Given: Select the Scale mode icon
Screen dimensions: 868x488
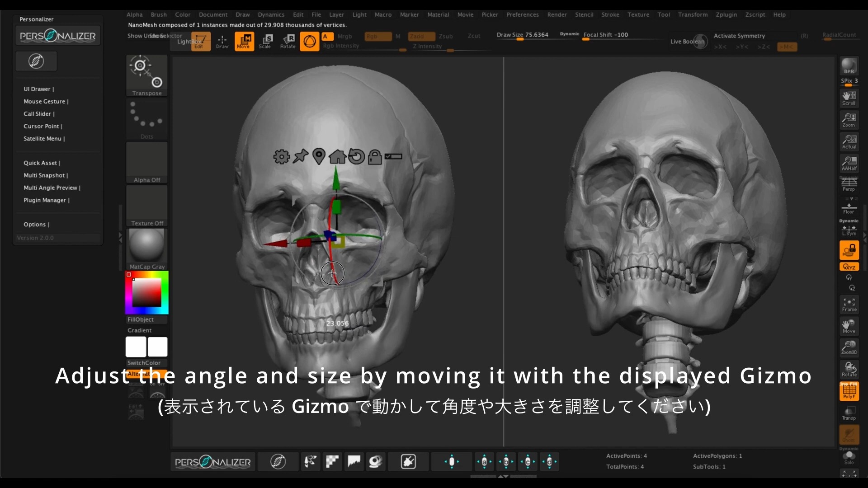Looking at the screenshot, I should click(x=266, y=41).
